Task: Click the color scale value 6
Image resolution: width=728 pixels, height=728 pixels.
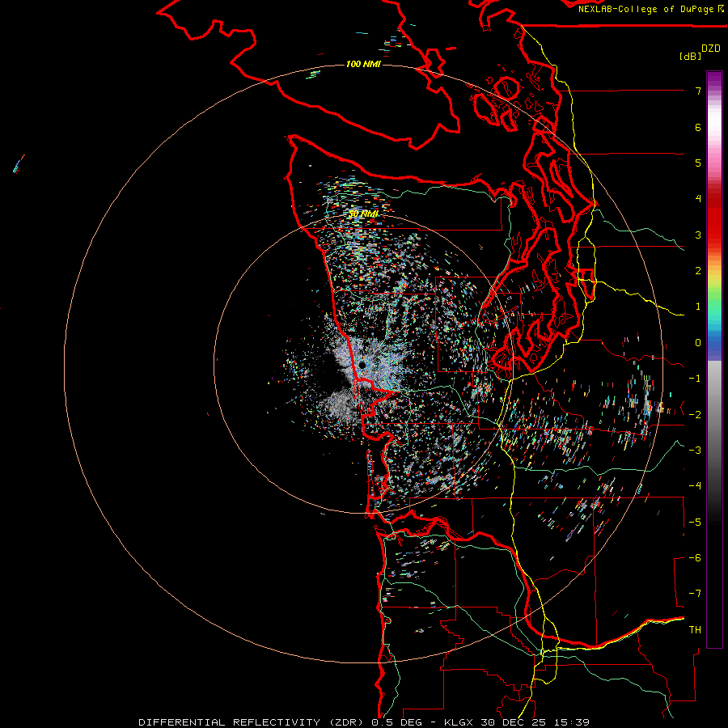Action: click(698, 127)
